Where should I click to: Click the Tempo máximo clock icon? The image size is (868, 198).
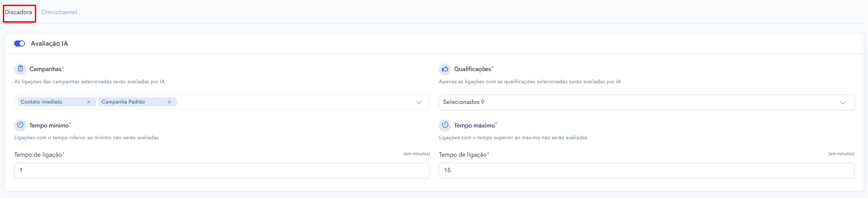coord(445,126)
